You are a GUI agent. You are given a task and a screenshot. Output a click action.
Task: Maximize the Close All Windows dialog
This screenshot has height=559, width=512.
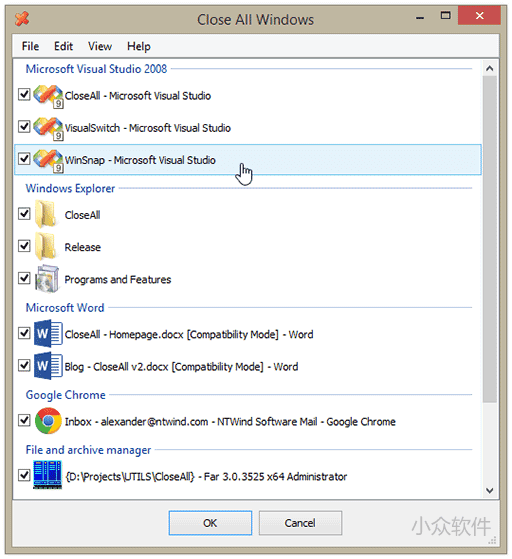coord(445,16)
